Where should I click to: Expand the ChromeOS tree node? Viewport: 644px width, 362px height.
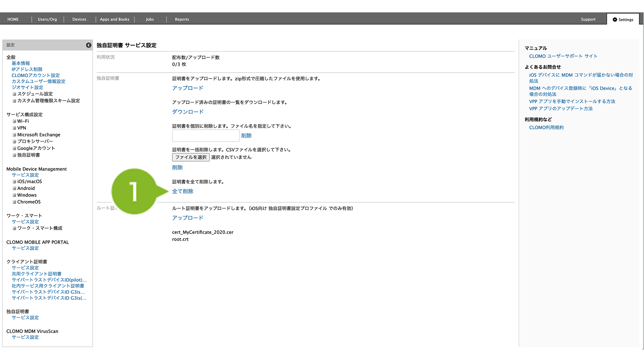tap(14, 202)
